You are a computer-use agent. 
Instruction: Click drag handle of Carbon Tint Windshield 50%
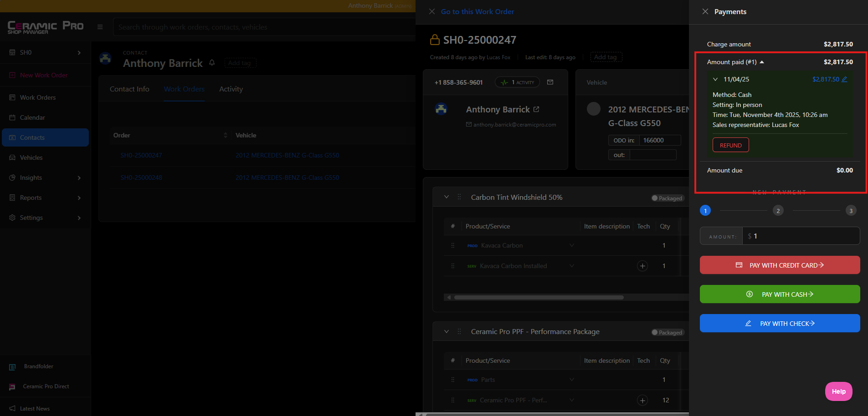[x=459, y=197]
